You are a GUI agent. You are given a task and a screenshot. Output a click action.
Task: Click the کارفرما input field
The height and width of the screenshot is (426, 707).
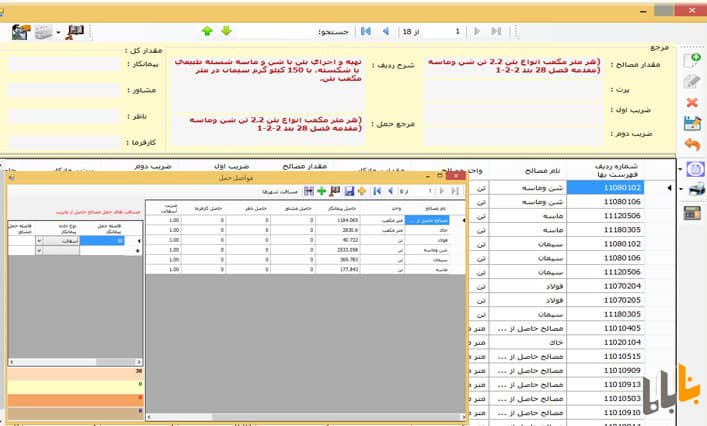pyautogui.click(x=64, y=142)
